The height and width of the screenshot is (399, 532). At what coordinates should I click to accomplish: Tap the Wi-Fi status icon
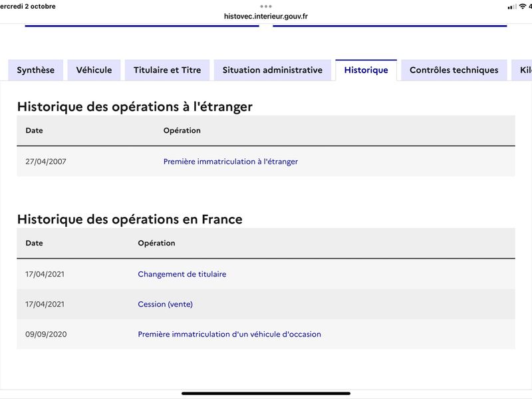[x=523, y=7]
